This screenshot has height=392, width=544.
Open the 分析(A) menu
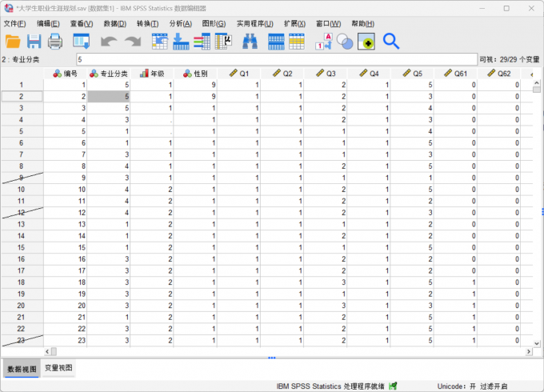181,23
